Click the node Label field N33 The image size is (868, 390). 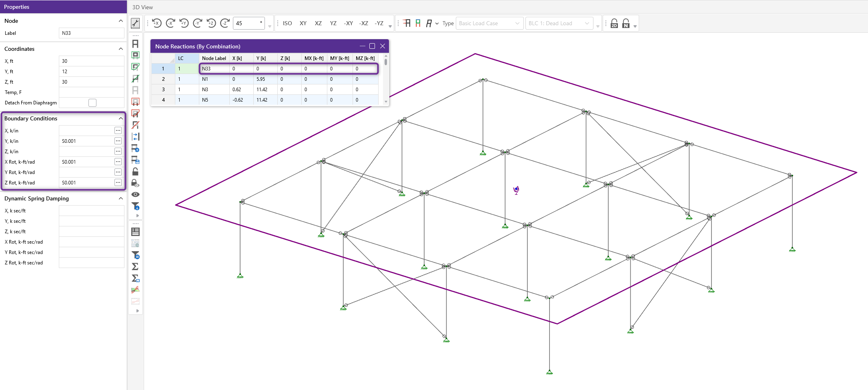click(92, 33)
